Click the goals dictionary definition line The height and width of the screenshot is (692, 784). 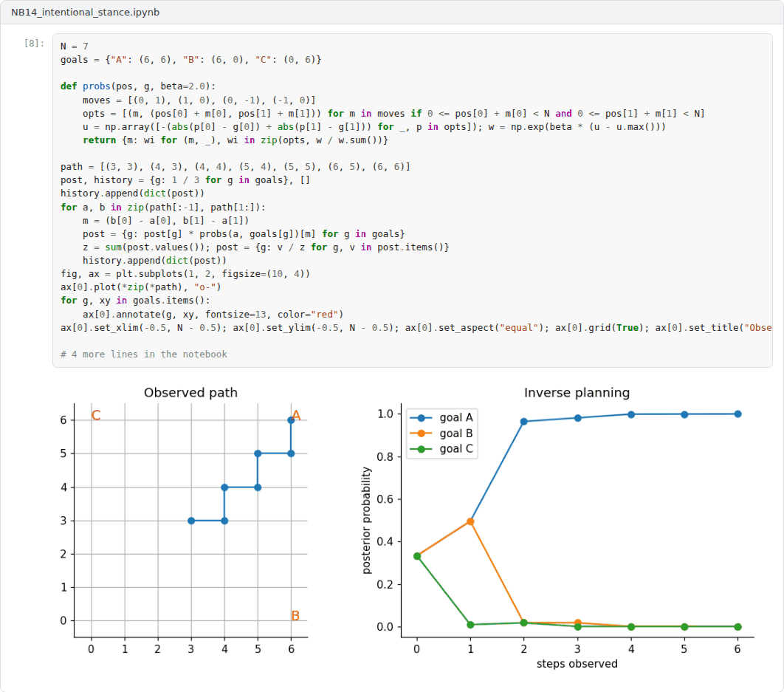coord(191,60)
